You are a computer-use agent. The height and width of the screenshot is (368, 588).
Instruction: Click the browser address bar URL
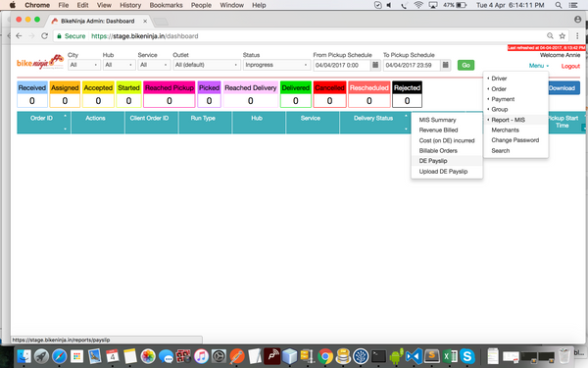click(145, 36)
